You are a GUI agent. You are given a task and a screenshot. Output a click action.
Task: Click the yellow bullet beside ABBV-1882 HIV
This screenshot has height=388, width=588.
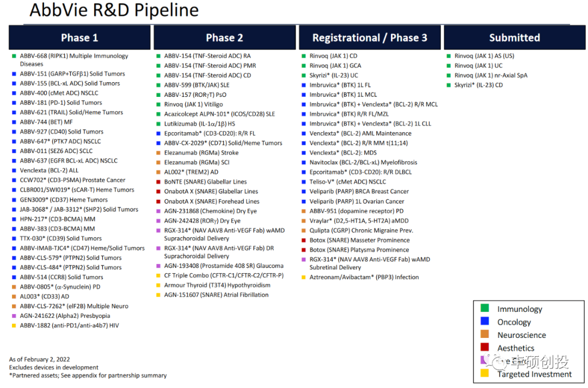[x=14, y=325]
